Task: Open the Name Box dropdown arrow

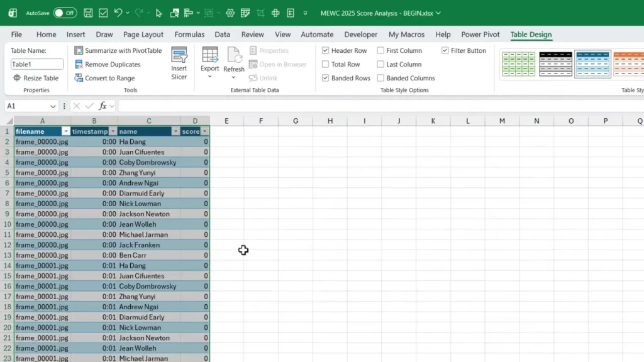Action: (x=52, y=106)
